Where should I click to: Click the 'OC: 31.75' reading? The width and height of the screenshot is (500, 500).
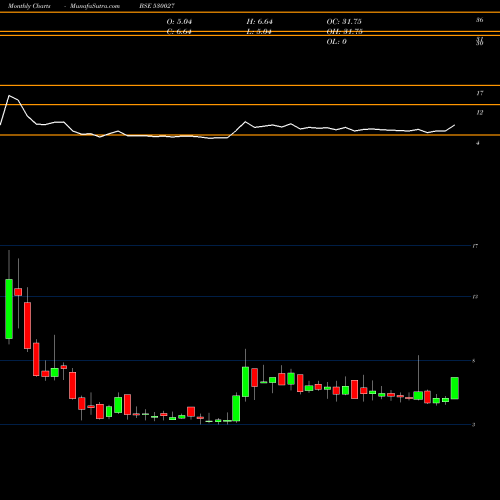pos(344,22)
